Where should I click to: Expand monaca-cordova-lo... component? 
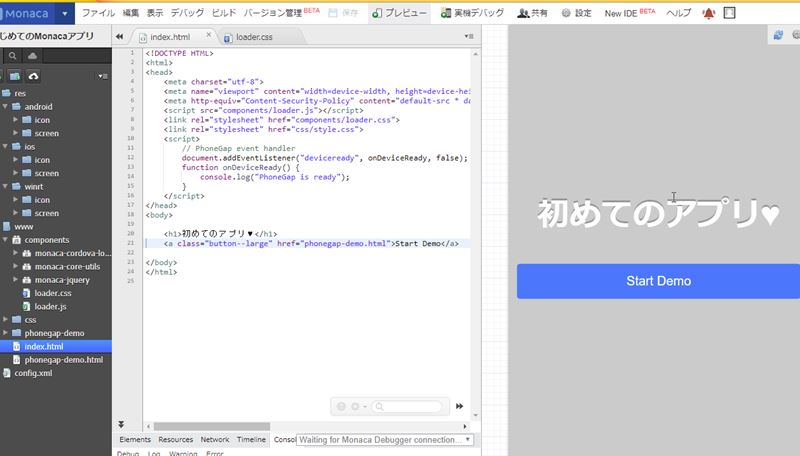15,252
